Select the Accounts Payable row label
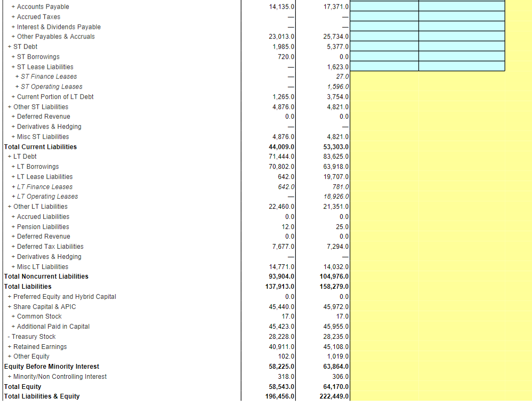The width and height of the screenshot is (532, 406). (43, 7)
